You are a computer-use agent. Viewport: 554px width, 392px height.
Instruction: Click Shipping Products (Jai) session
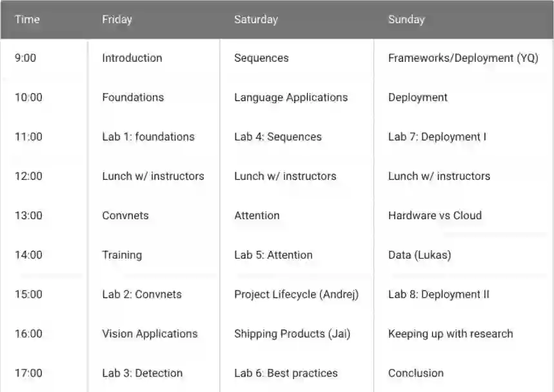(288, 333)
